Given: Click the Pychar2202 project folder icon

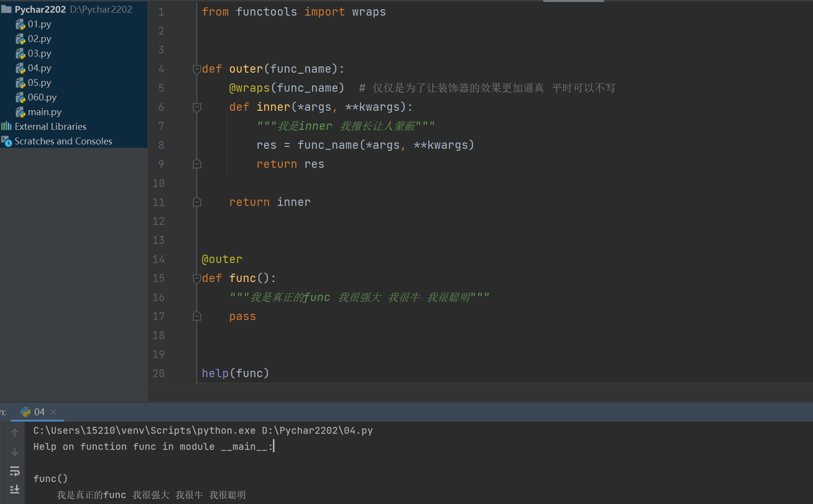Looking at the screenshot, I should point(6,9).
